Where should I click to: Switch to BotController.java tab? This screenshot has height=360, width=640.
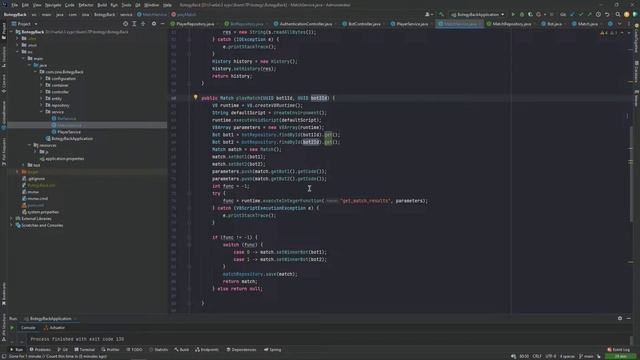(361, 24)
